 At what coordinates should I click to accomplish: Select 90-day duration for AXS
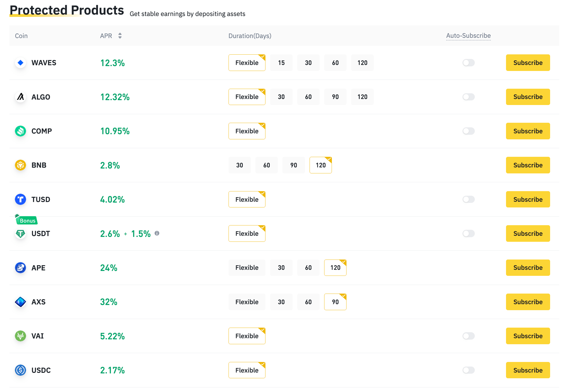coord(335,302)
